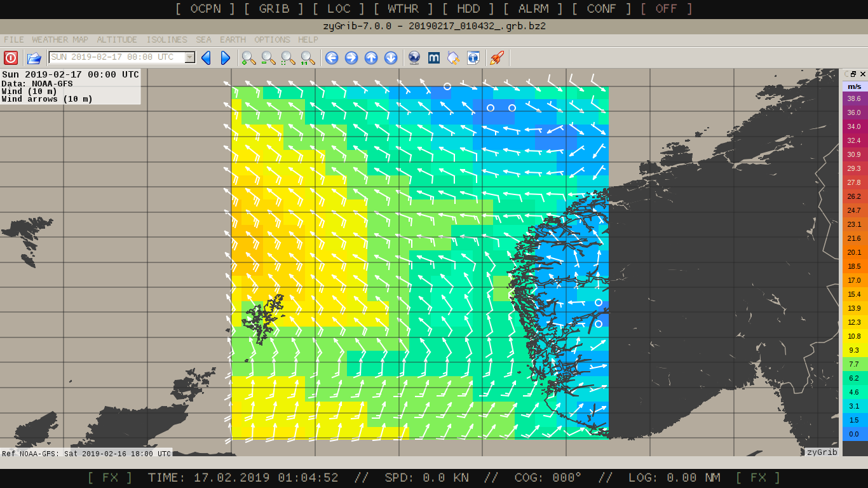Click the hand-on-sheet toolbar icon

coord(454,58)
